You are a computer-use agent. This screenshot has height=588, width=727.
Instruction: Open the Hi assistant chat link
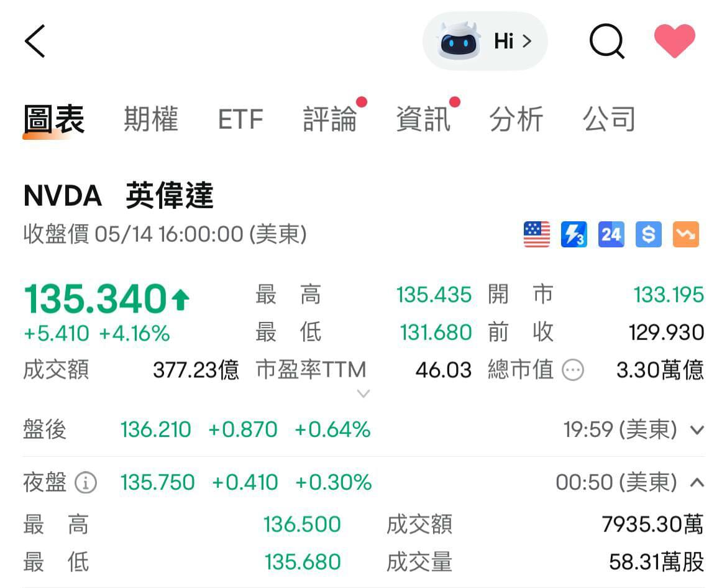point(506,40)
